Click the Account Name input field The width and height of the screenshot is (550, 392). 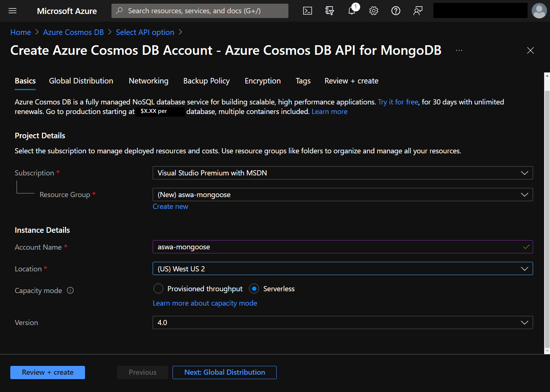point(343,247)
